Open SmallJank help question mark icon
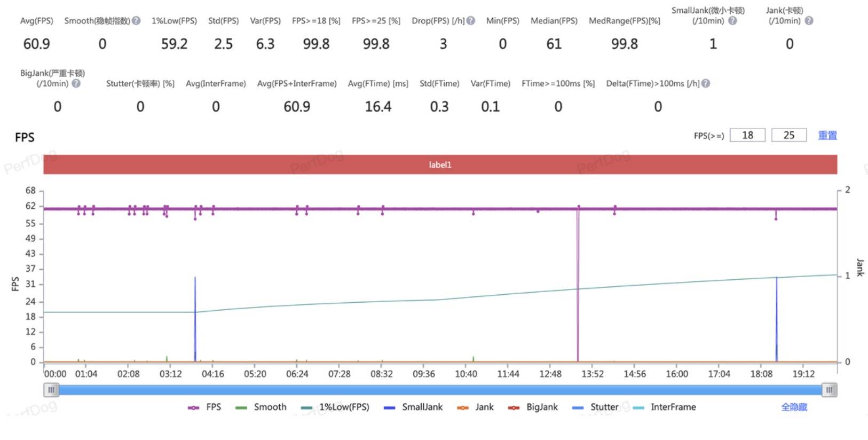Image resolution: width=868 pixels, height=440 pixels. coord(732,21)
